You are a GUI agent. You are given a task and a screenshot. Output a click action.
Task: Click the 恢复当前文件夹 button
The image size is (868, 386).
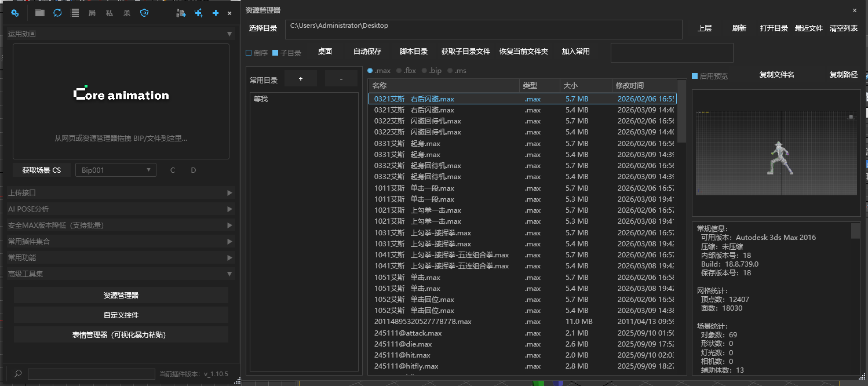(524, 52)
